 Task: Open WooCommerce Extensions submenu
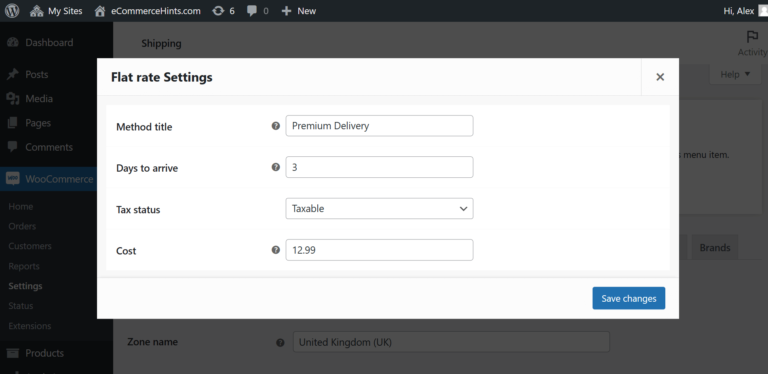[x=29, y=326]
